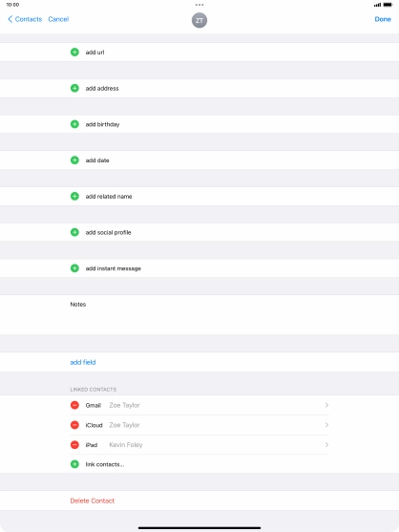Open the Gmail Zoe Taylor chevron
The height and width of the screenshot is (532, 399).
326,405
